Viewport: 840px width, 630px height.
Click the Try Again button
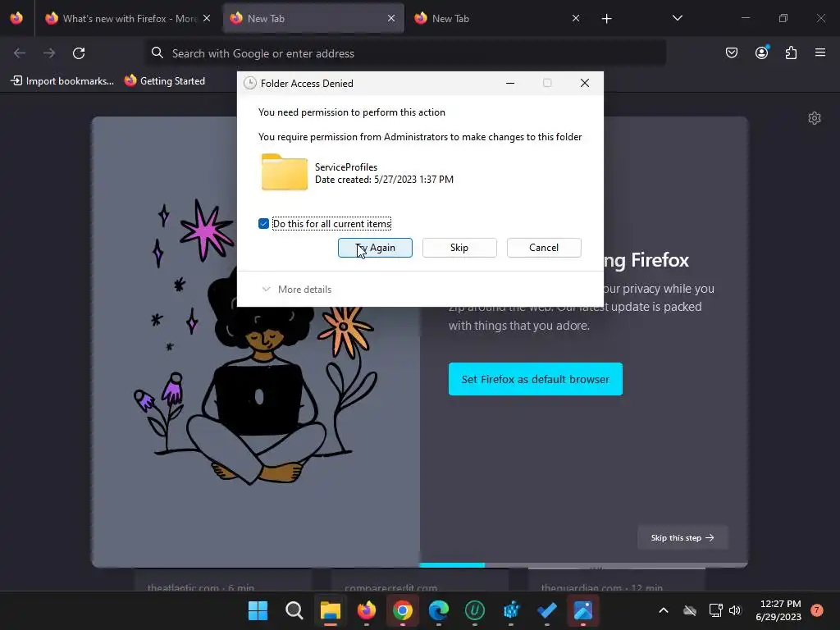click(375, 248)
